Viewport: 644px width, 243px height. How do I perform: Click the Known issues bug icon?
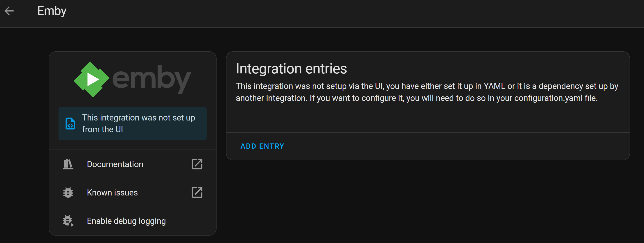coord(68,193)
